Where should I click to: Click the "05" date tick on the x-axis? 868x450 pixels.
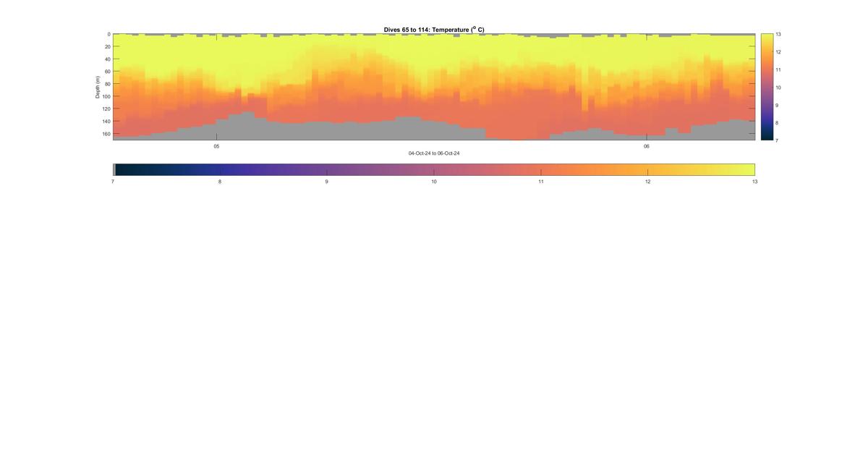click(x=216, y=146)
